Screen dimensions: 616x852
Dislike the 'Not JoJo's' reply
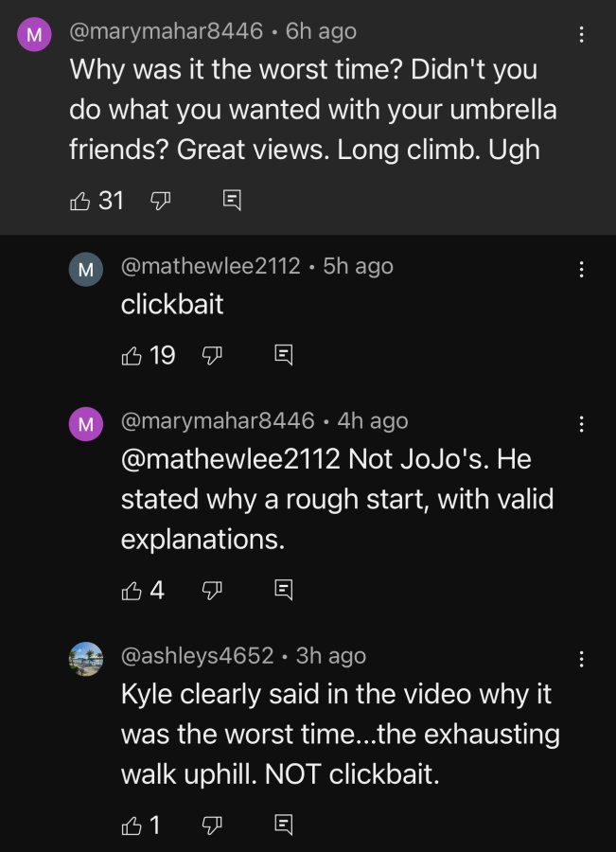pos(212,590)
